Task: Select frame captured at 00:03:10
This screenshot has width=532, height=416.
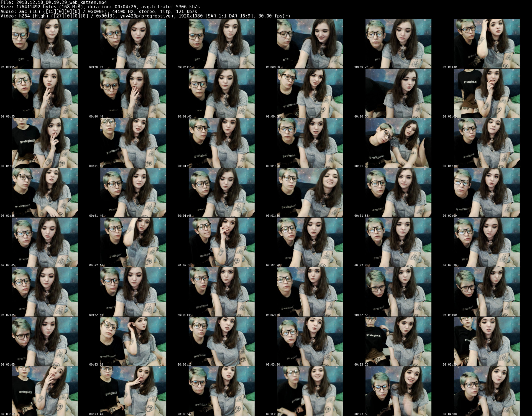Action: coord(133,341)
